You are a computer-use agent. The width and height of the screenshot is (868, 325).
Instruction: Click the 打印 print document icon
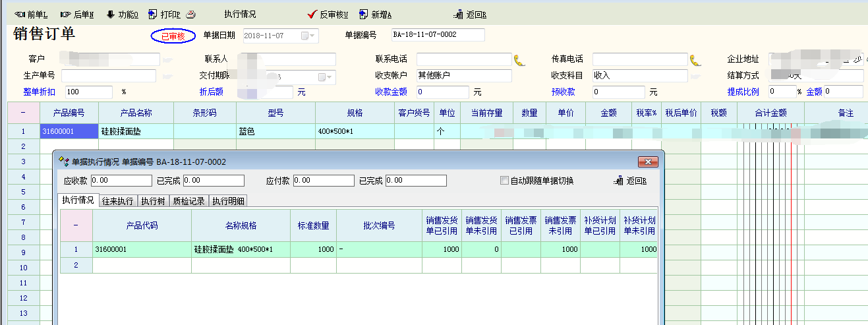153,14
